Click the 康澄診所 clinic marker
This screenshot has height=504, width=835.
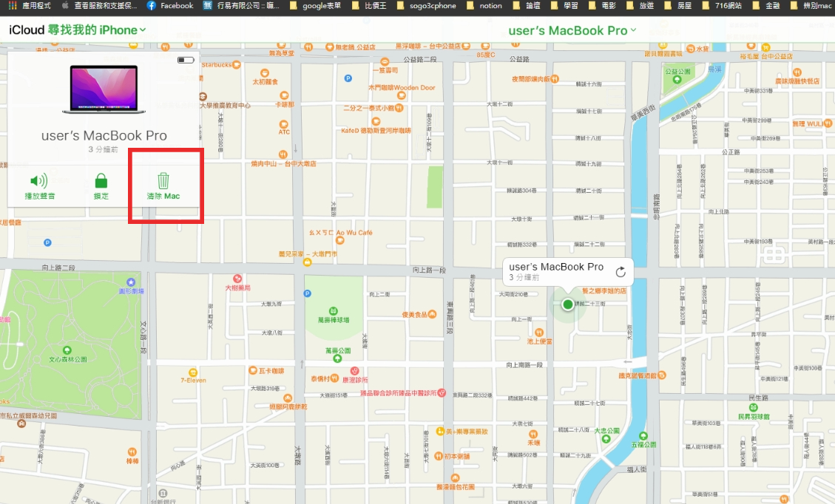tap(355, 371)
